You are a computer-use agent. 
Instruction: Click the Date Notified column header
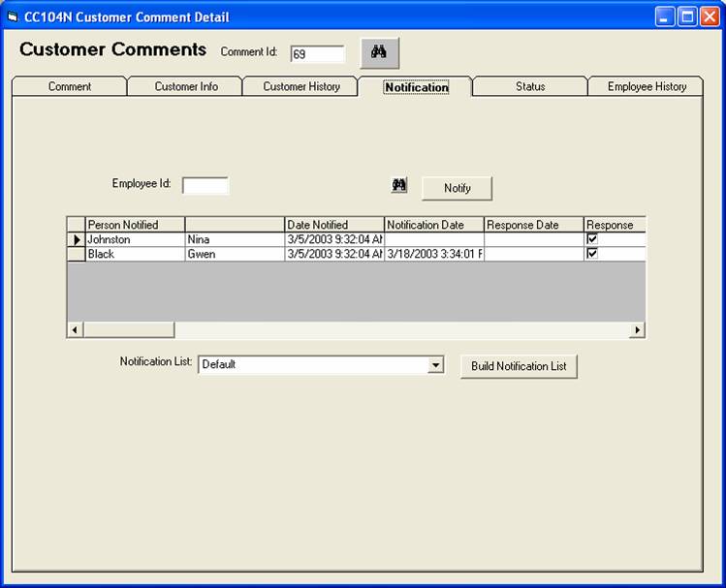click(x=334, y=225)
